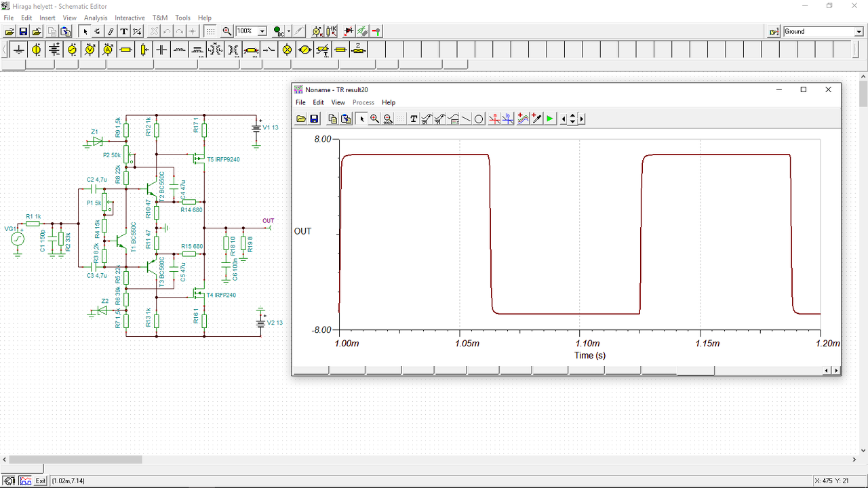The width and height of the screenshot is (868, 488).
Task: Expand the Ground component selector dropdown
Action: point(859,32)
